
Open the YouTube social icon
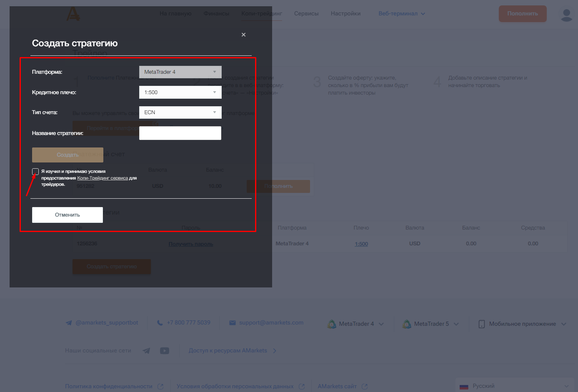point(165,351)
